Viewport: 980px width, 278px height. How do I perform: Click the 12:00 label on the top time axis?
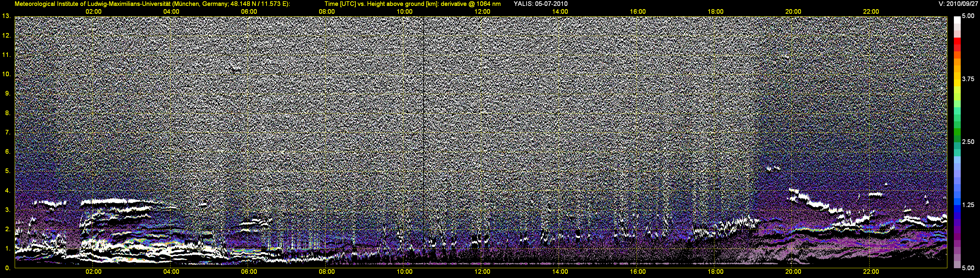pos(482,12)
